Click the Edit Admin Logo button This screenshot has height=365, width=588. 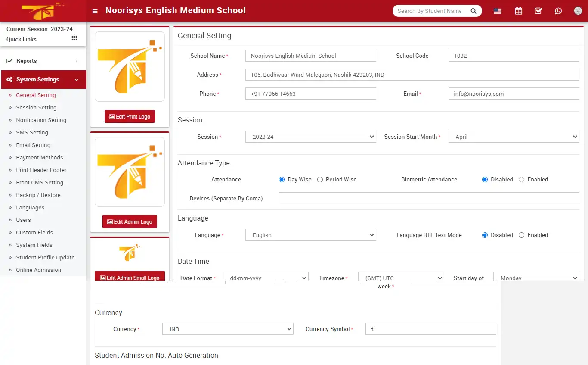coord(130,221)
